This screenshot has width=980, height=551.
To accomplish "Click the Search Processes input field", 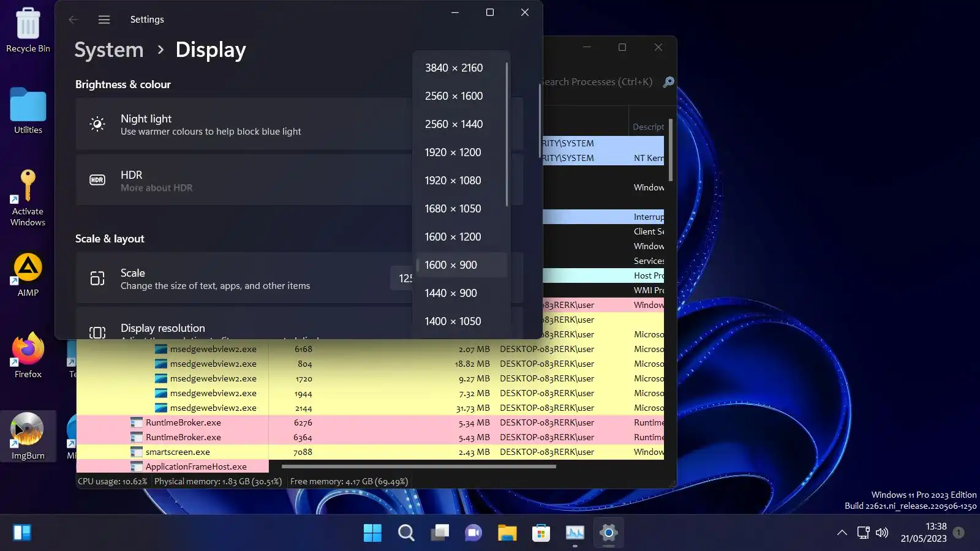I will click(x=597, y=81).
